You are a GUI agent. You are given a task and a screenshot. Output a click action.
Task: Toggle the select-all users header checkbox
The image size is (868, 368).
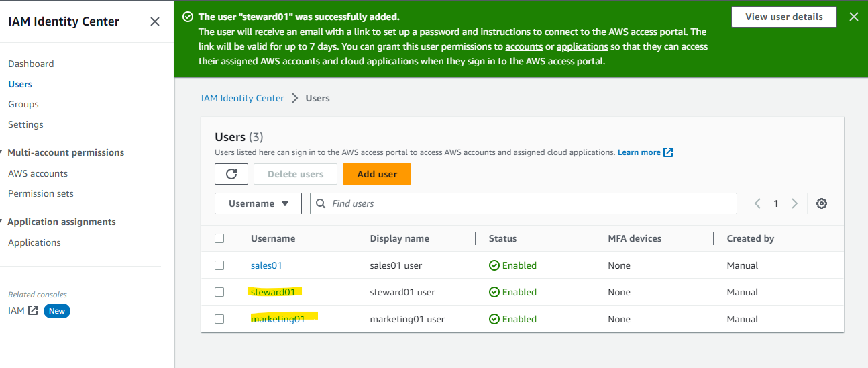click(219, 238)
